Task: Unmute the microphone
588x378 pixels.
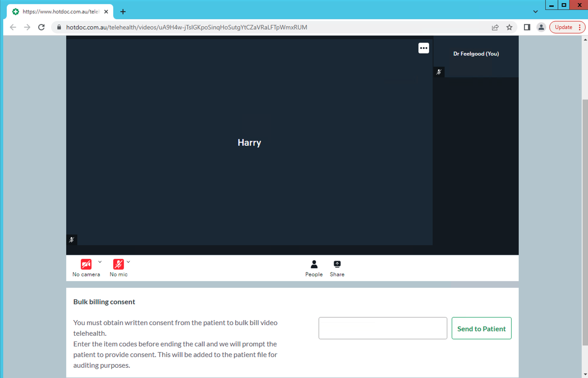Action: pos(118,264)
